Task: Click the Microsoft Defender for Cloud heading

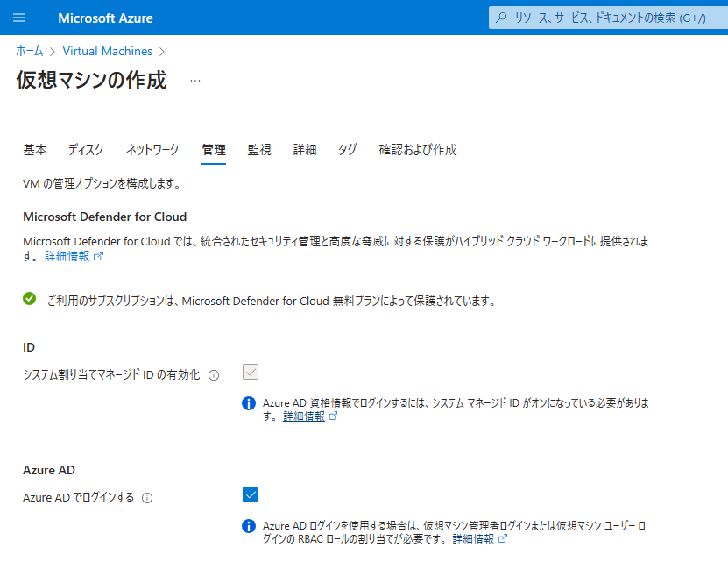Action: coord(104,217)
